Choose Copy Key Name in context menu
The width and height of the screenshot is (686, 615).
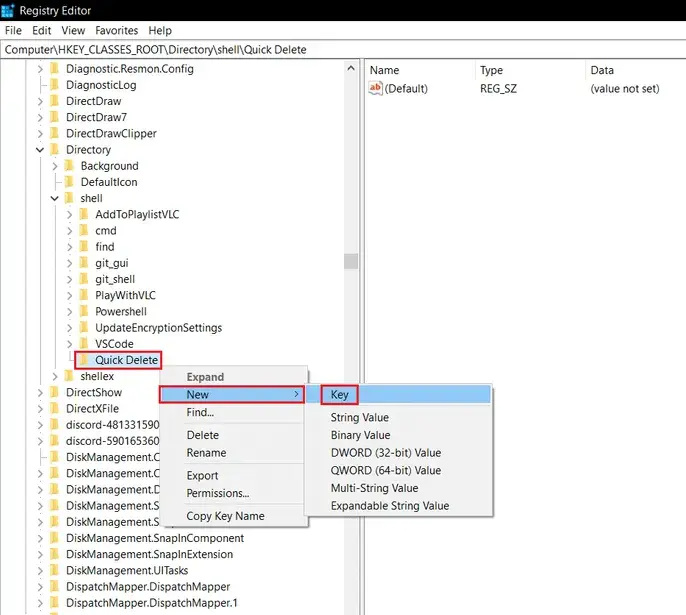[x=225, y=516]
